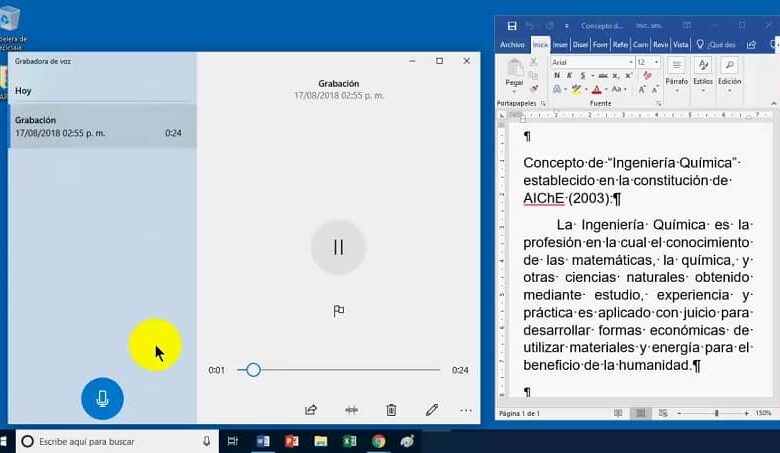780x453 pixels.
Task: Toggle bold (N) formatting
Action: (x=557, y=76)
